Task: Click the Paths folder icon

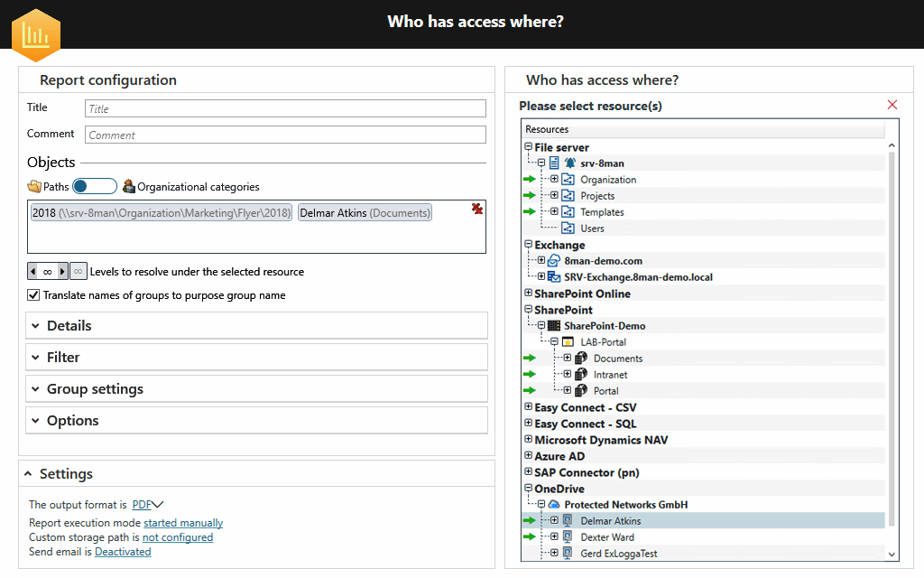Action: click(33, 187)
